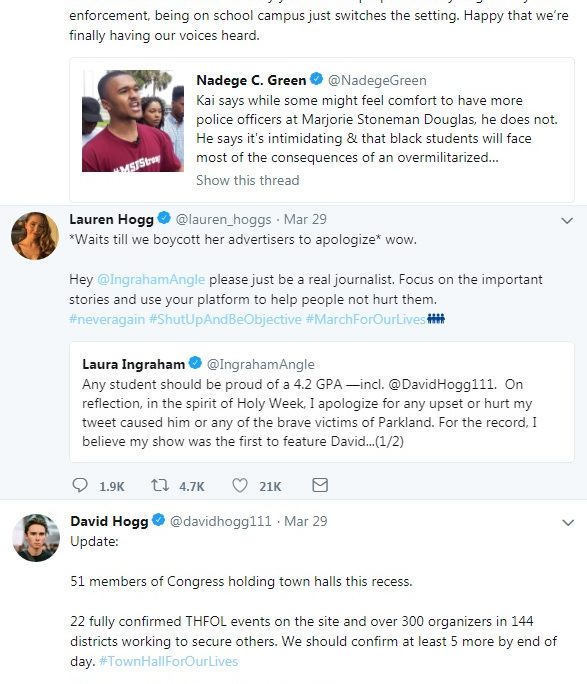The width and height of the screenshot is (587, 684).
Task: Open Lauren Hogg's Mar 29 timestamp
Action: 305,219
